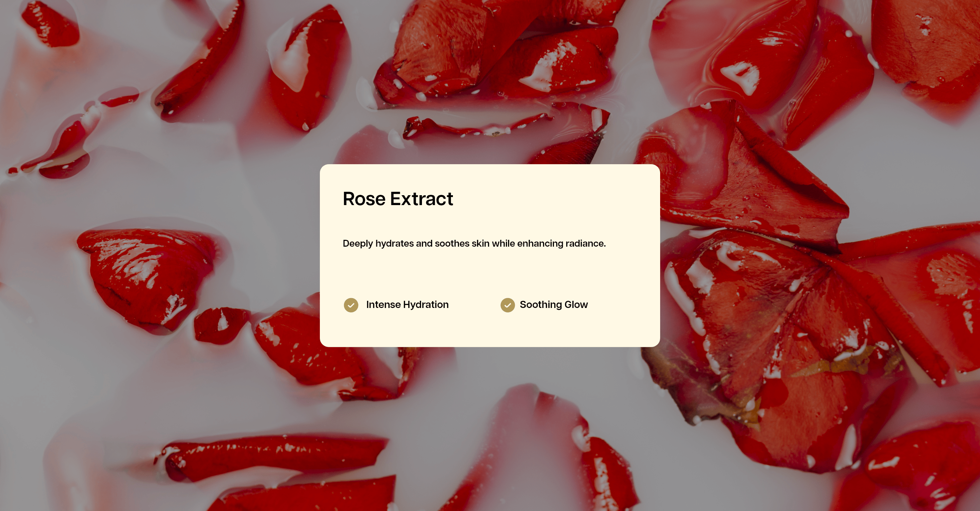Screen dimensions: 980x511
Task: Click the word Rose in the title
Action: [364, 199]
